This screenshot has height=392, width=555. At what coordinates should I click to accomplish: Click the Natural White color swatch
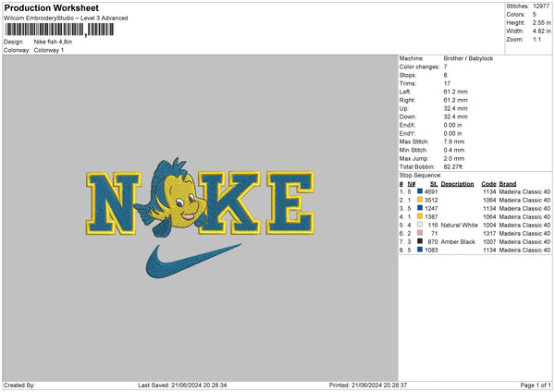pyautogui.click(x=420, y=225)
